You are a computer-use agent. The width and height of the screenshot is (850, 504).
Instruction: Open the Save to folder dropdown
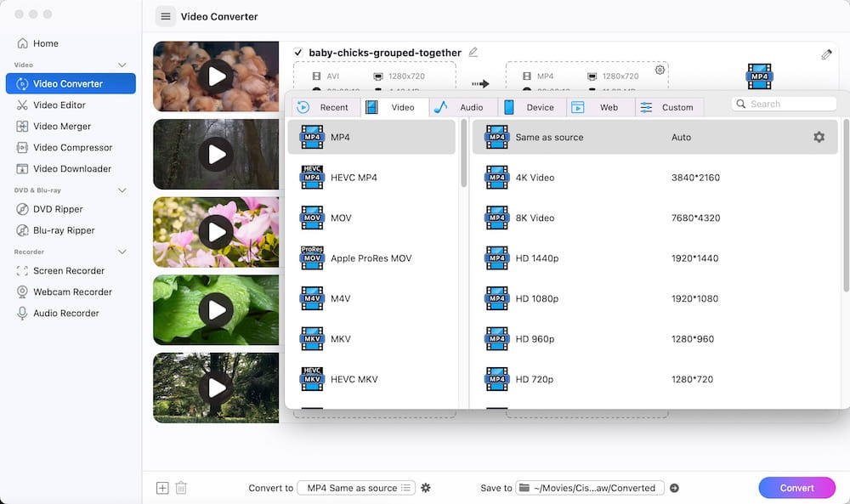click(590, 488)
